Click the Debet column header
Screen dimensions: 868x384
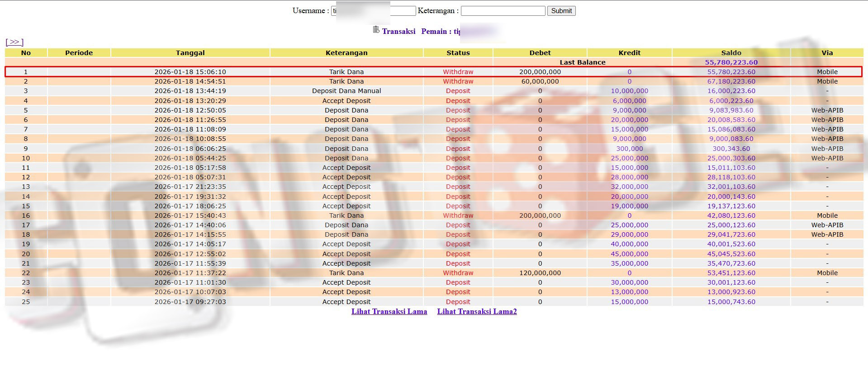click(x=540, y=53)
